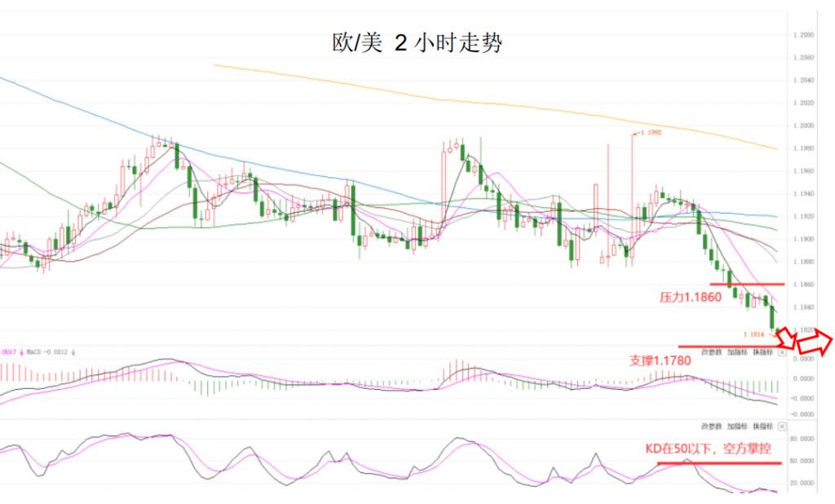
Task: Click the MACD -0.0012 value label
Action: click(x=48, y=352)
